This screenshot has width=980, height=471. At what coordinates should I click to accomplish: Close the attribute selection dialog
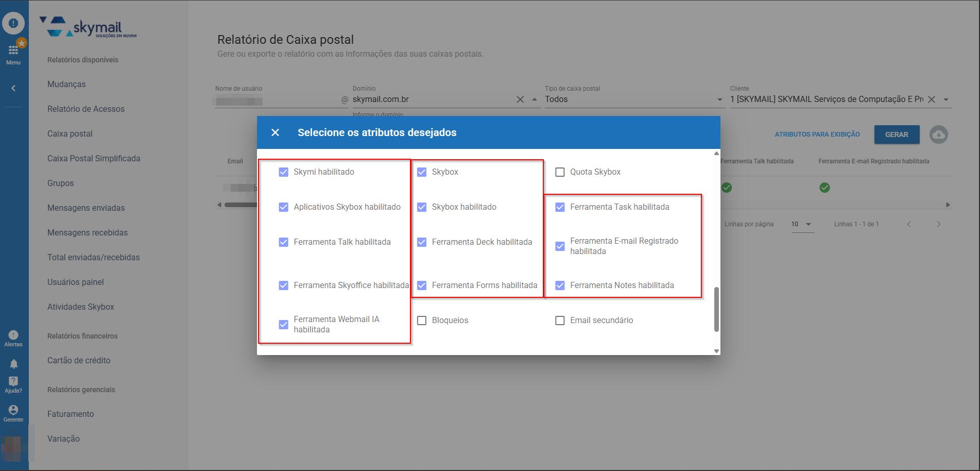275,132
